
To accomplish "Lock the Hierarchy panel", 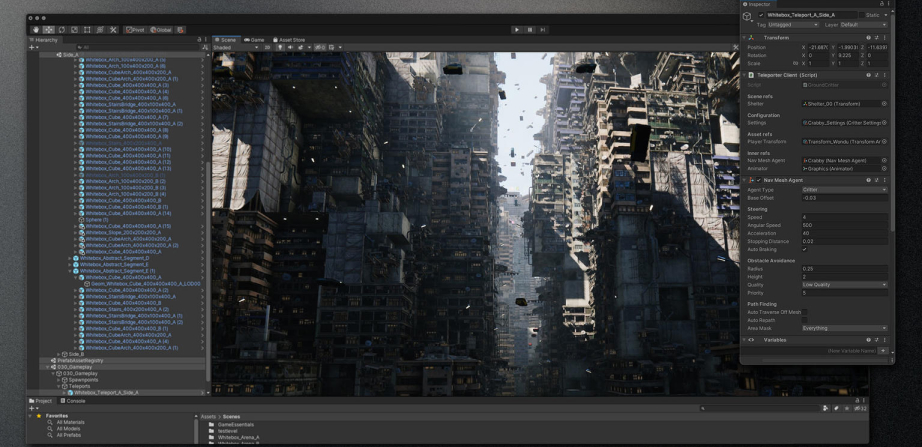I will tap(199, 40).
